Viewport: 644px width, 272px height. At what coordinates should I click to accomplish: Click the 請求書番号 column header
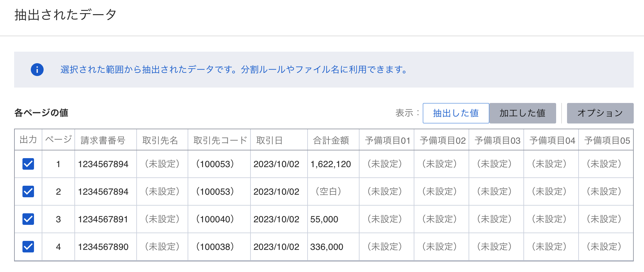pyautogui.click(x=103, y=140)
